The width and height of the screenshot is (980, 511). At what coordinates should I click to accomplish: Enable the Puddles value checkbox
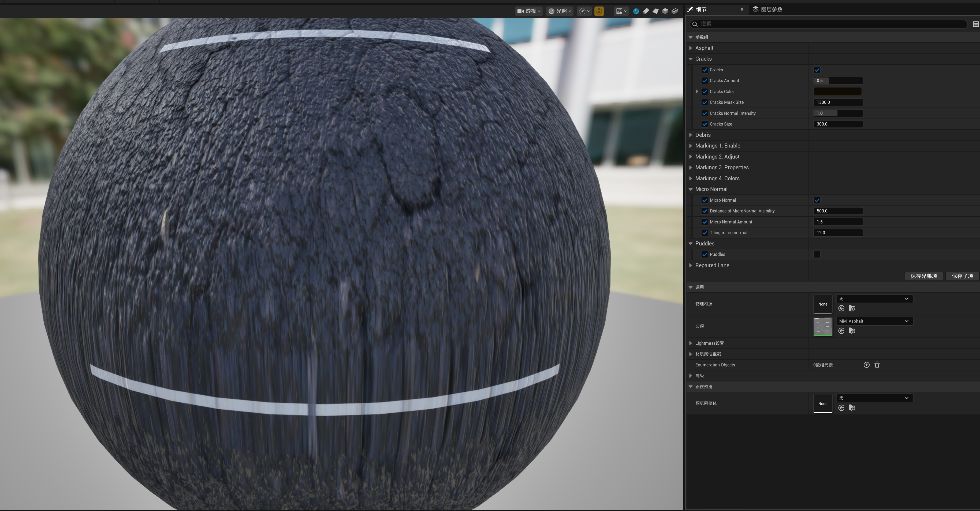click(817, 254)
